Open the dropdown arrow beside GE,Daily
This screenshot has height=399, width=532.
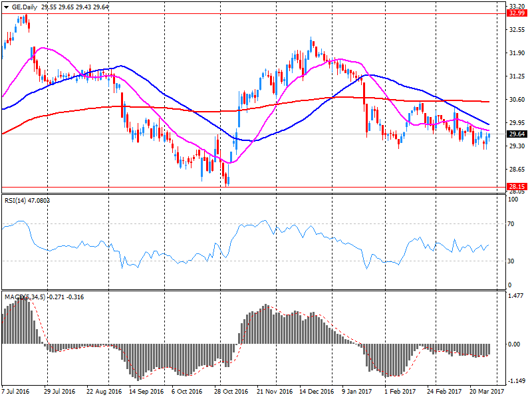pyautogui.click(x=6, y=7)
